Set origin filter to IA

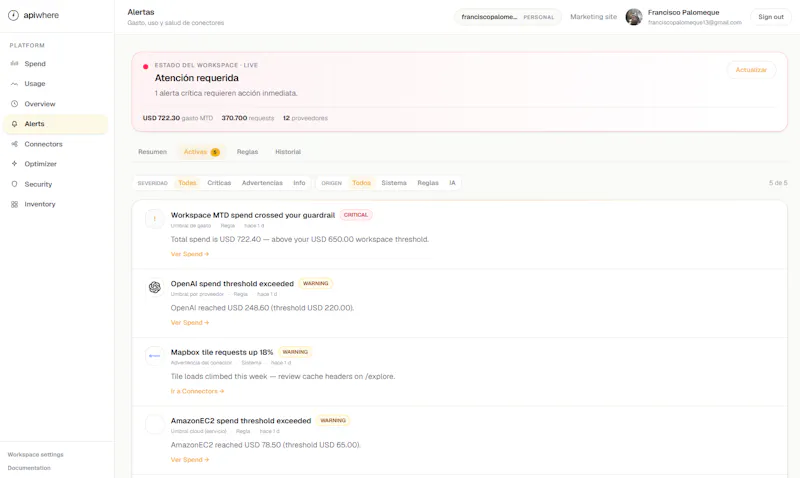click(x=452, y=183)
